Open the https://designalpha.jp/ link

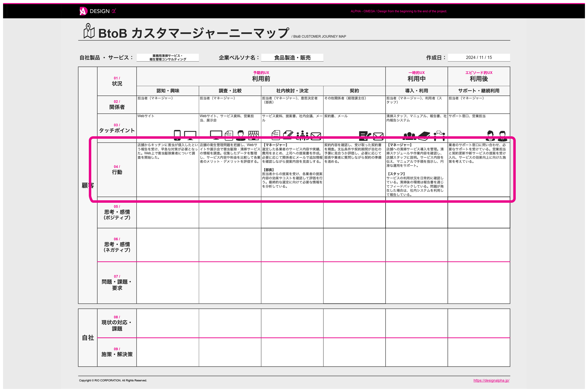coord(491,380)
